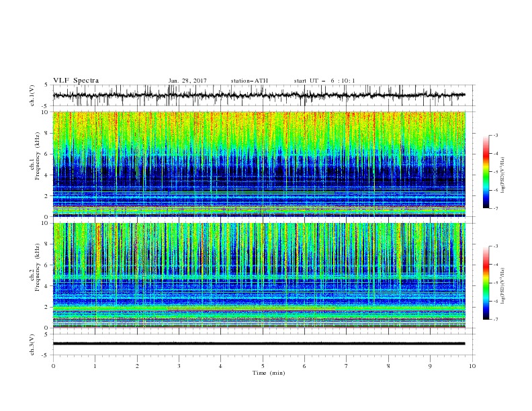The image size is (532, 411).
Task: Click time axis tick label "7"
Action: (x=347, y=366)
